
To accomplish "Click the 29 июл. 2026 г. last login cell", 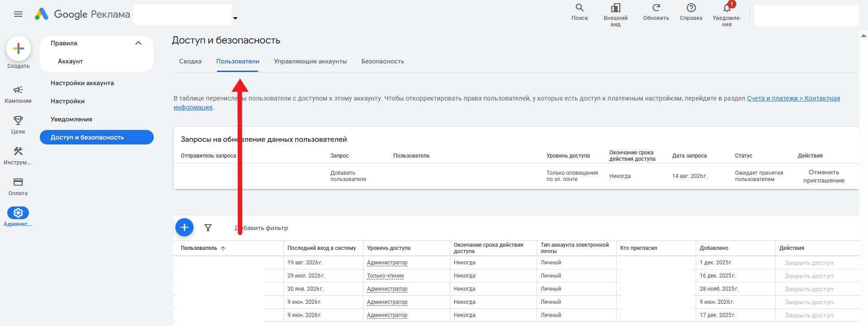I will tap(306, 276).
